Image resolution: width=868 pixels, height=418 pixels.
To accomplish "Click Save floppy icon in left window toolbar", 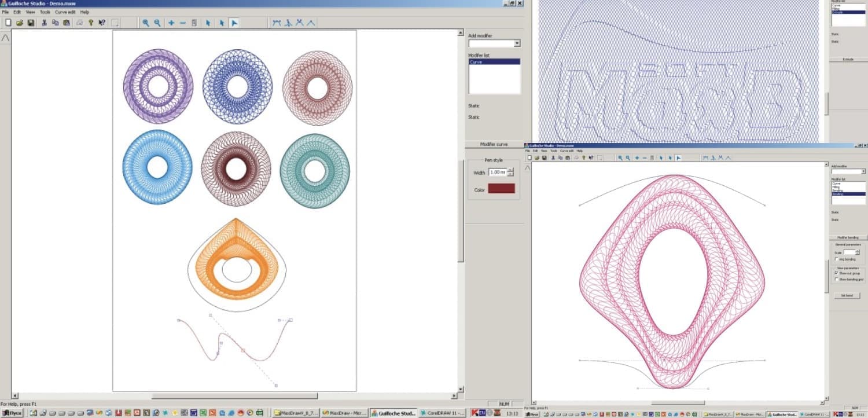I will (31, 23).
